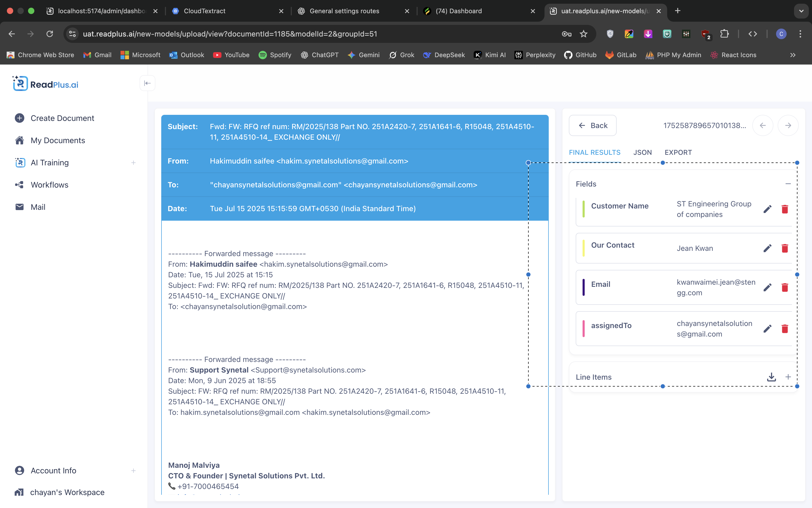This screenshot has height=508, width=812.
Task: Open the GitHub bookmark
Action: pyautogui.click(x=580, y=55)
